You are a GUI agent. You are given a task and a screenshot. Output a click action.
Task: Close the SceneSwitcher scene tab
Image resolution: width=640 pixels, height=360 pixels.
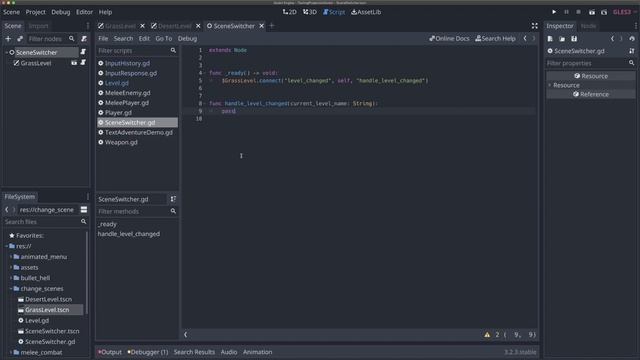click(x=262, y=26)
